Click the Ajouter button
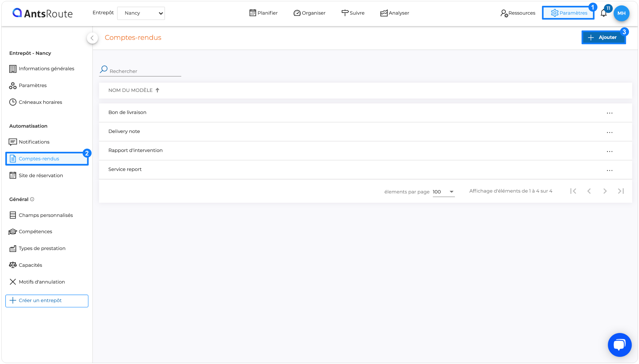 click(603, 37)
